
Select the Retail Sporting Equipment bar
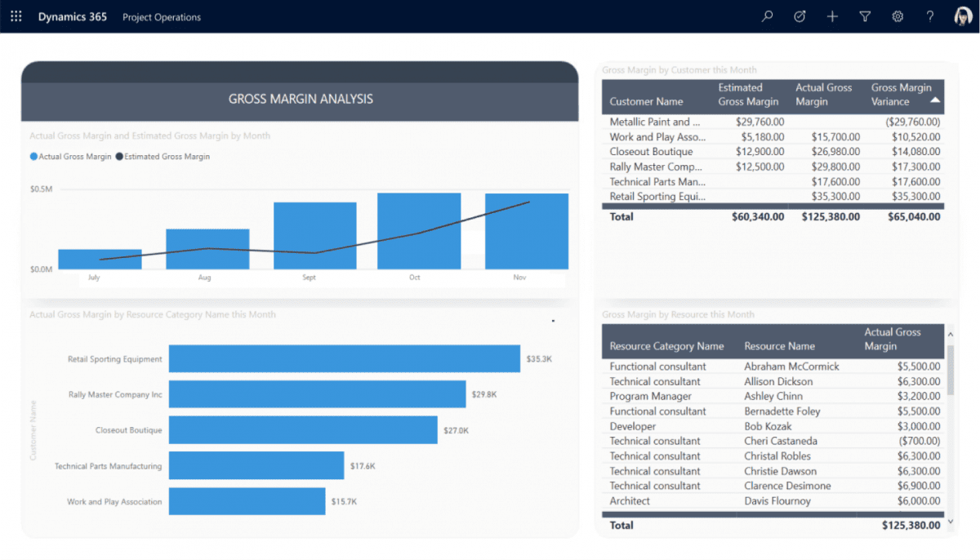click(345, 358)
